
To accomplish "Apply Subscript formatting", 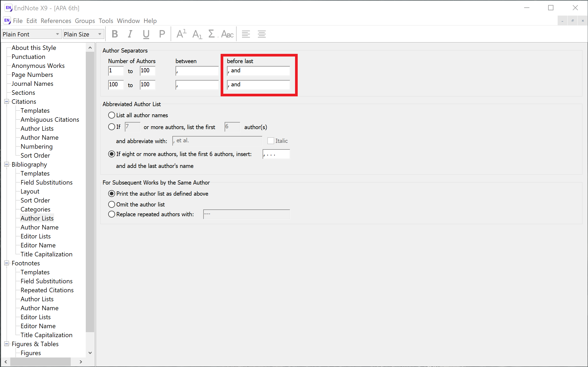I will (197, 34).
